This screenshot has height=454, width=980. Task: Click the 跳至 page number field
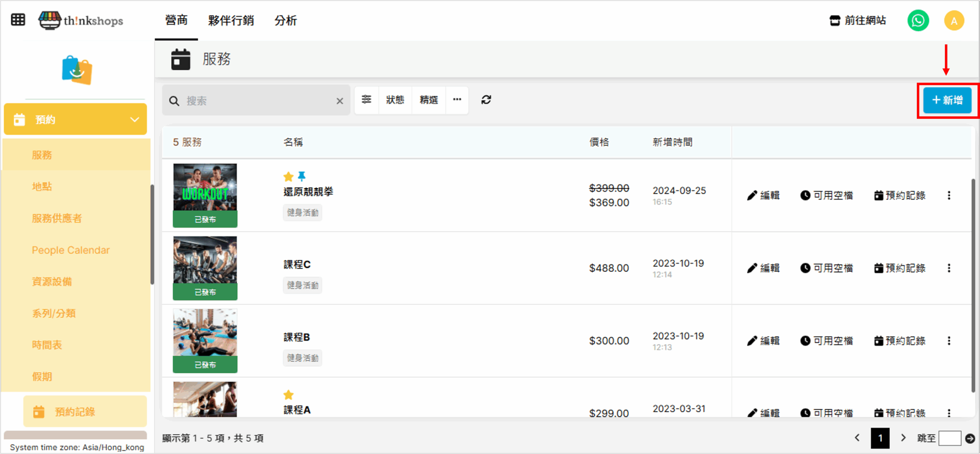coord(949,438)
